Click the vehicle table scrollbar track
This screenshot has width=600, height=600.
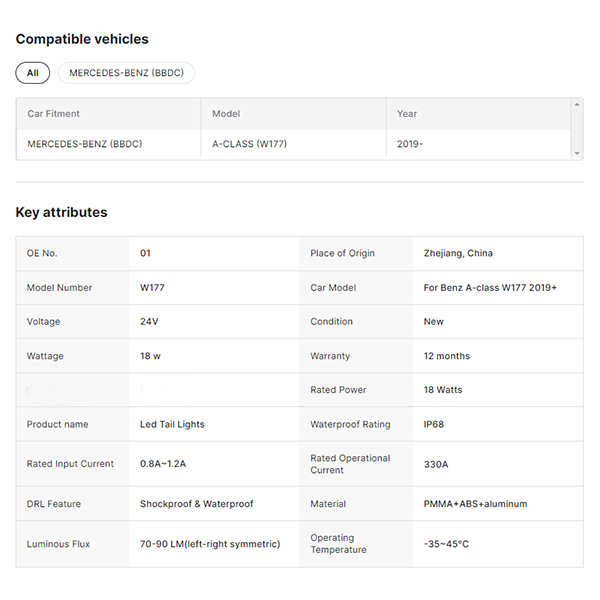(x=577, y=128)
